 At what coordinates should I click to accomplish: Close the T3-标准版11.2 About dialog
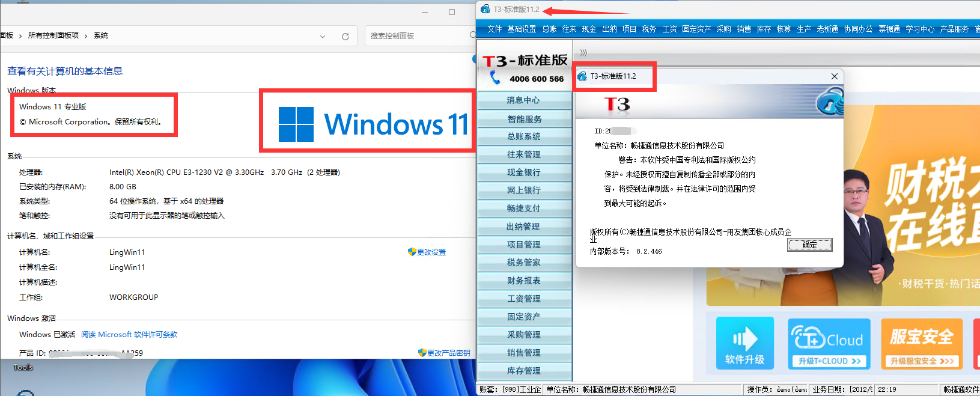[x=834, y=76]
